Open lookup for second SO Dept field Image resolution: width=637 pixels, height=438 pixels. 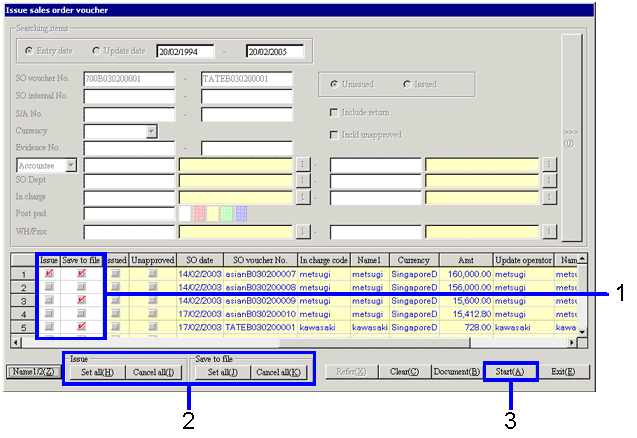tap(549, 180)
